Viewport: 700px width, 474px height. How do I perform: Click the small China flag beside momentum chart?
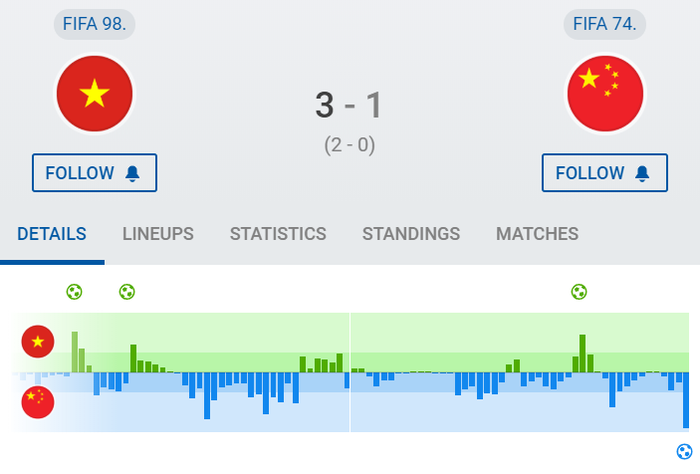(38, 402)
